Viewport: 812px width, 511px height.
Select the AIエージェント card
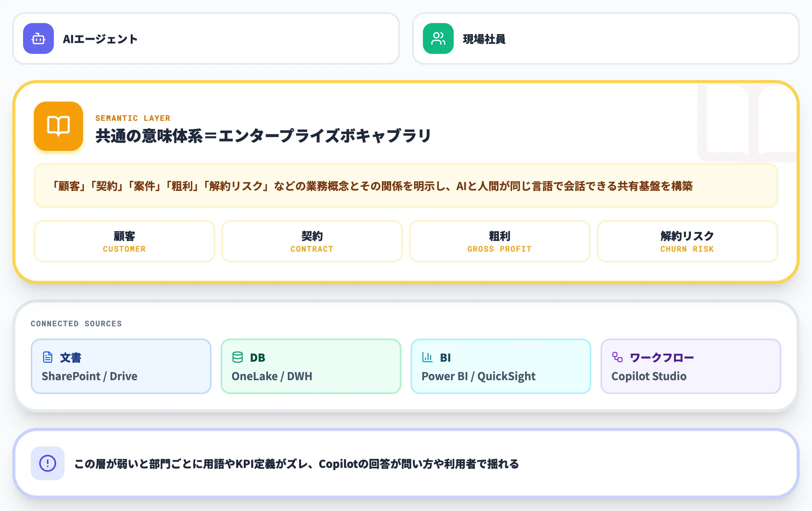(206, 38)
